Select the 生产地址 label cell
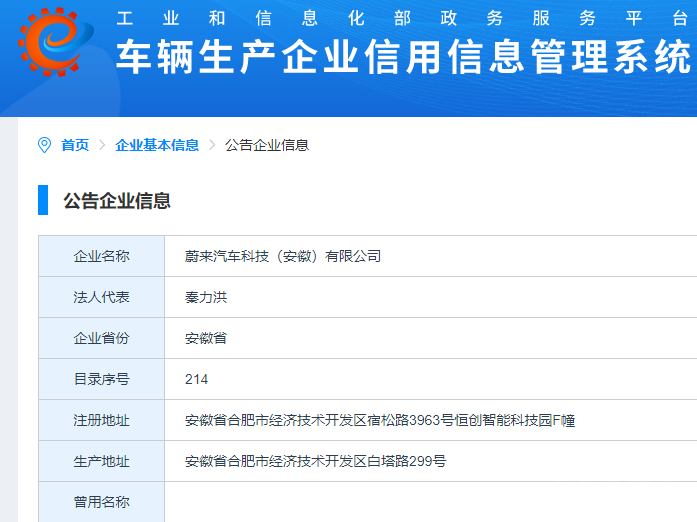This screenshot has width=697, height=522. pyautogui.click(x=101, y=461)
